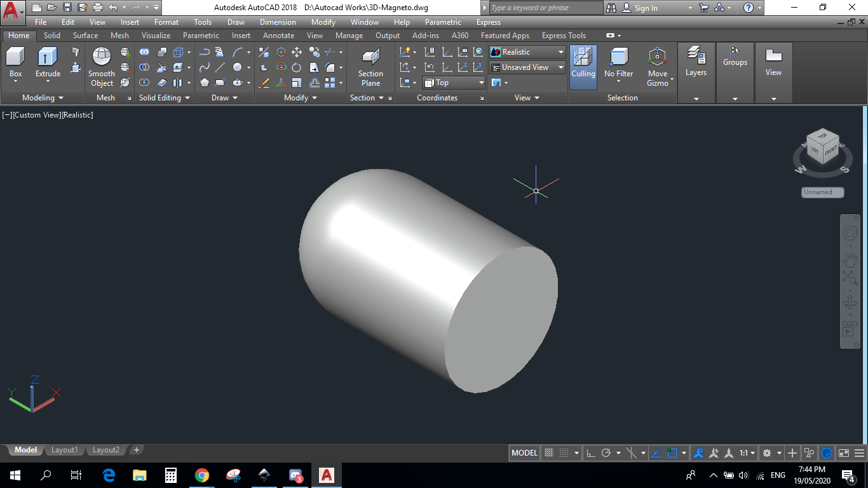
Task: Click the [Custom View] viewport label
Action: click(36, 115)
